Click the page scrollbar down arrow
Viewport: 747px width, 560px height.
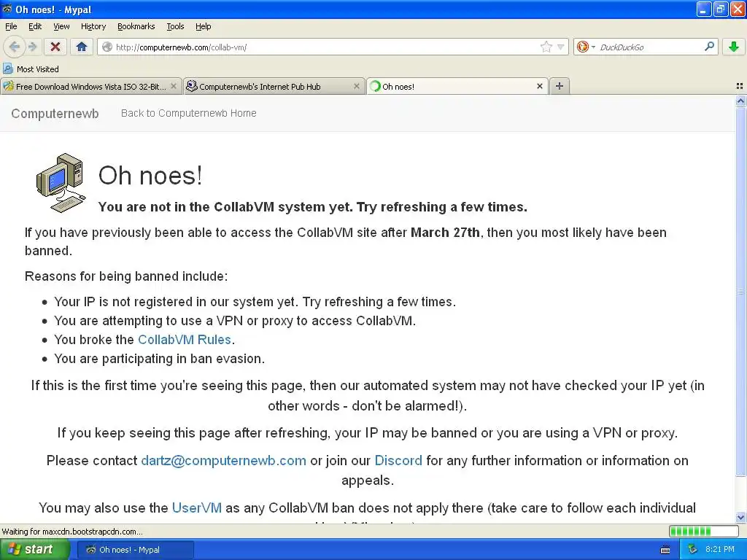(740, 517)
